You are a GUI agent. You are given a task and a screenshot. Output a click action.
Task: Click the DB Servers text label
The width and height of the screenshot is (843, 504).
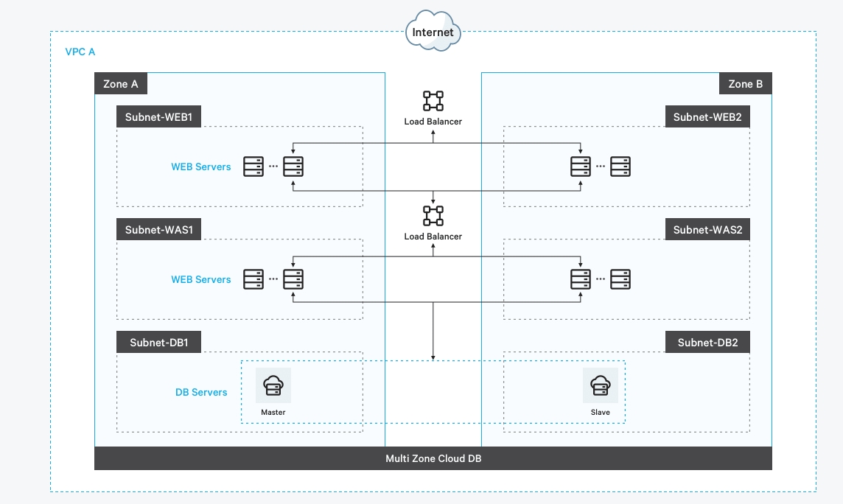[201, 392]
